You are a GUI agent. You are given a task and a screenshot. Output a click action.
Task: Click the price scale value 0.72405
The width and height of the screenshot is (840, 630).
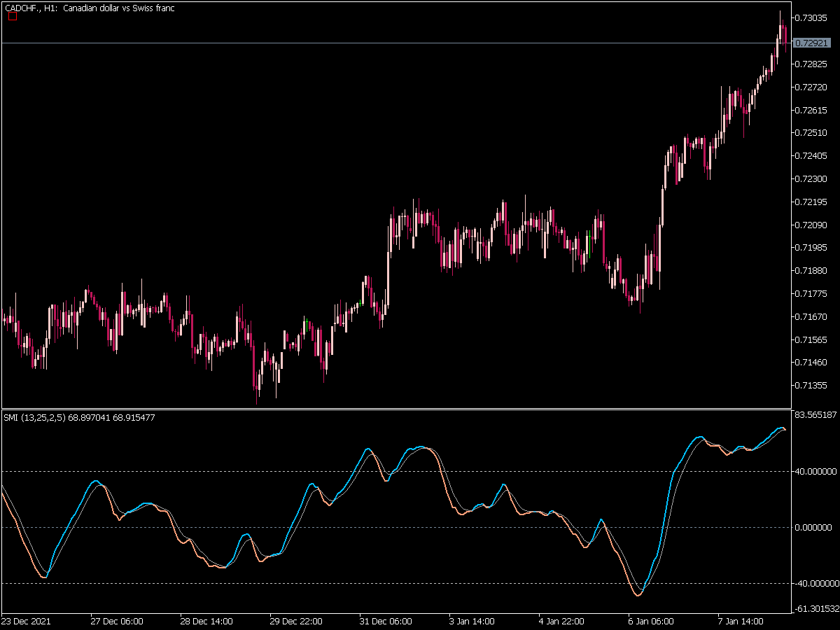coord(813,155)
